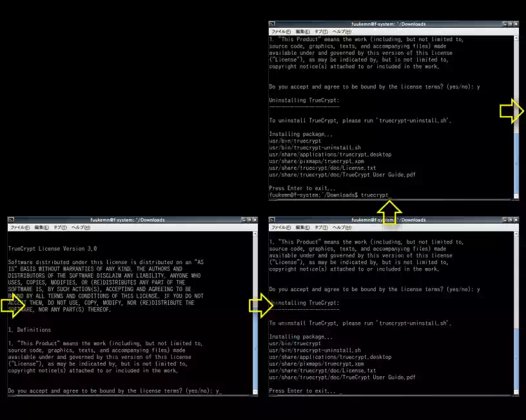Minimize the terminal window showing the truecrypt prompt

click(x=505, y=24)
